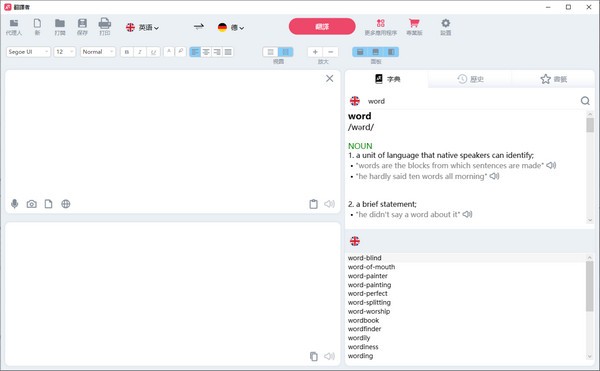
Task: Copy translated text from output panel
Action: click(313, 356)
